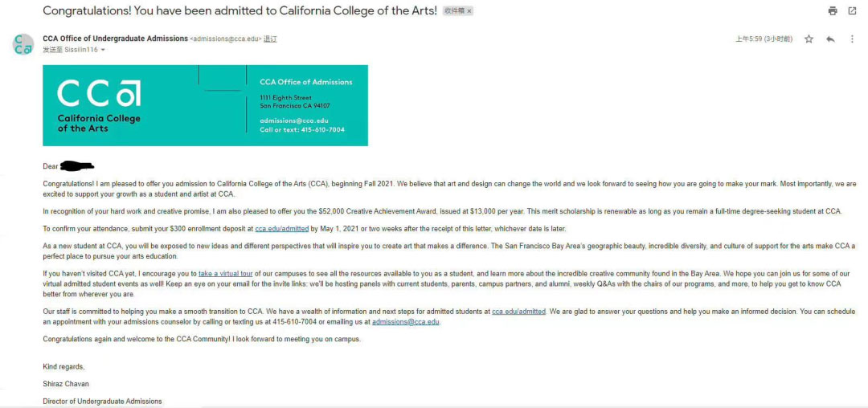The image size is (868, 408).
Task: Click admissions@cca.edu in the banner image
Action: click(x=293, y=120)
